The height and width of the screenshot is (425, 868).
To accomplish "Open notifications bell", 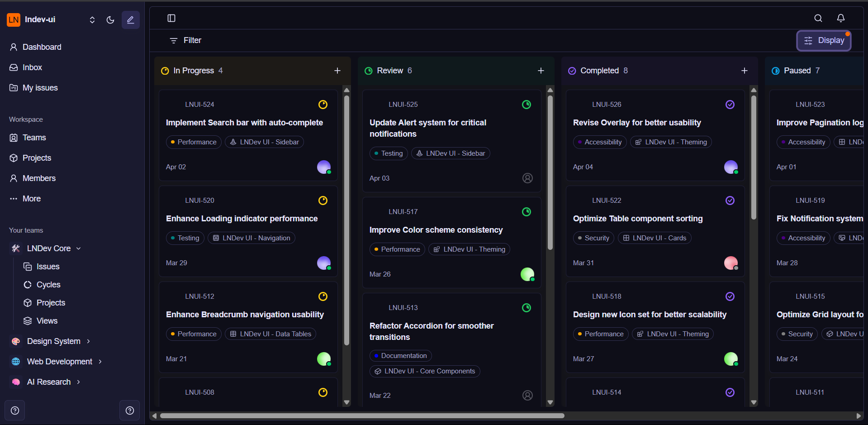I will point(840,18).
